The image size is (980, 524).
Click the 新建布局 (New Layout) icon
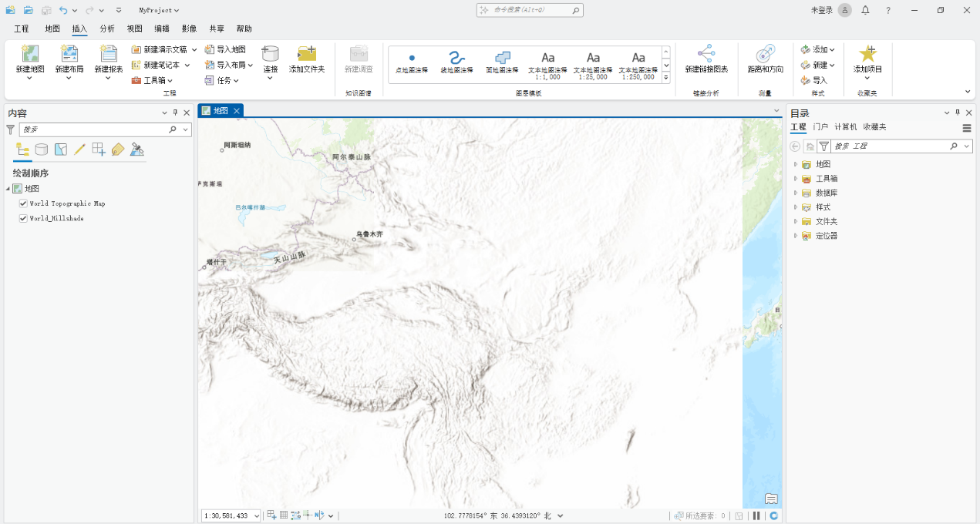[69, 54]
